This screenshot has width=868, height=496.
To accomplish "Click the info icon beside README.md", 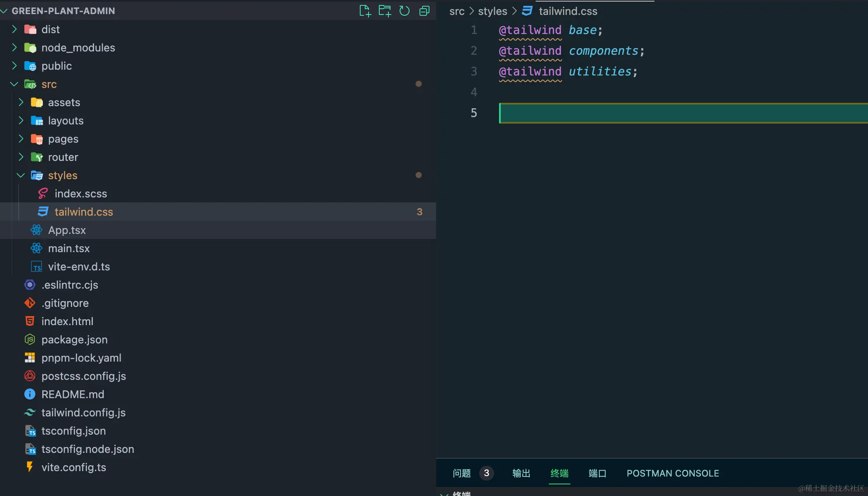I will tap(30, 394).
